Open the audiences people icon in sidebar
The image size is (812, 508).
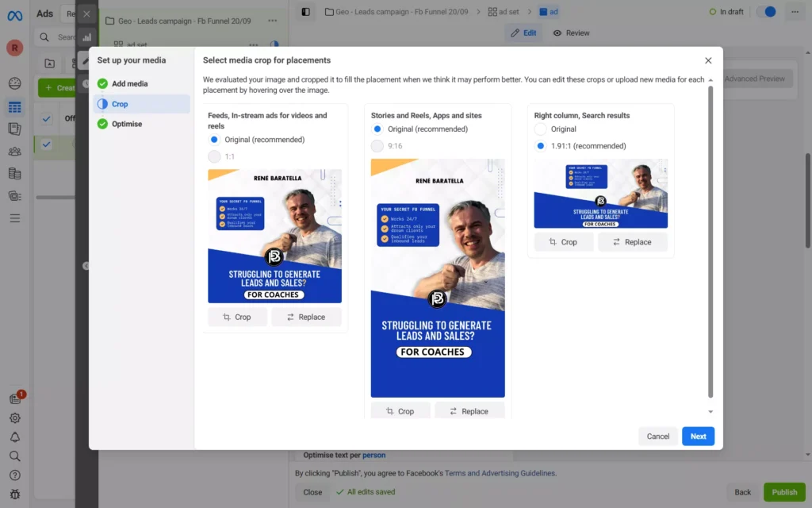[14, 151]
